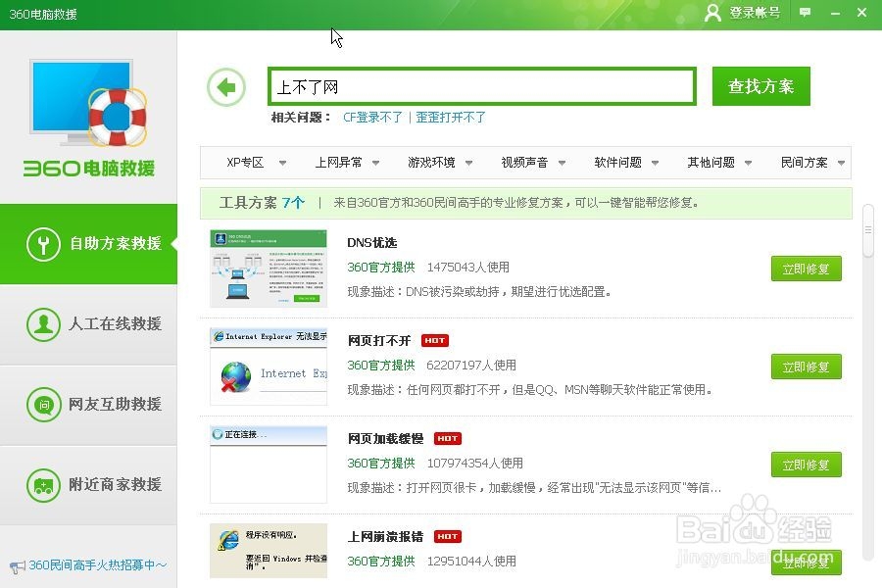Click the van icon for 附近商家救援

43,484
